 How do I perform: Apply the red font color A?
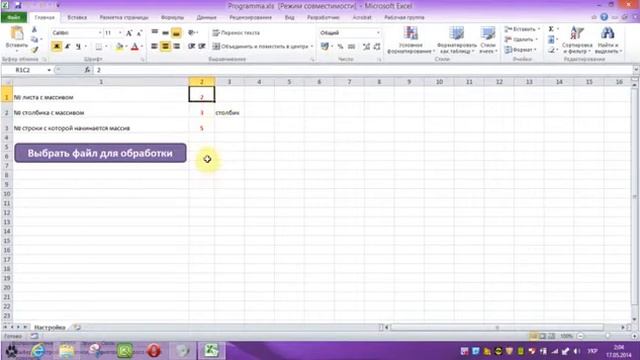pyautogui.click(x=134, y=47)
